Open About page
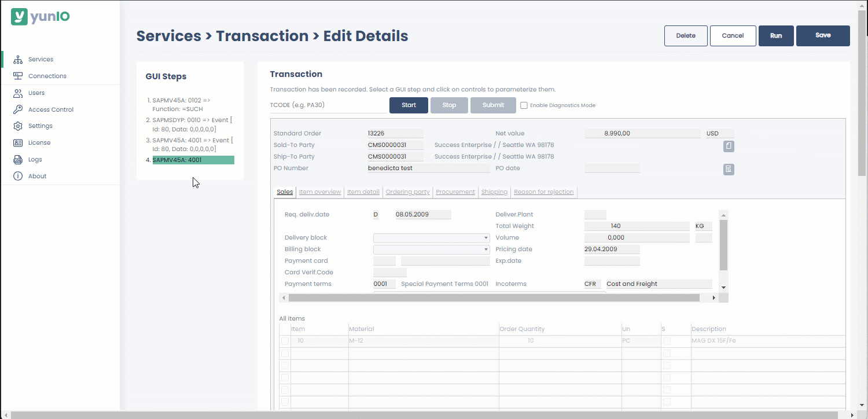 point(38,176)
